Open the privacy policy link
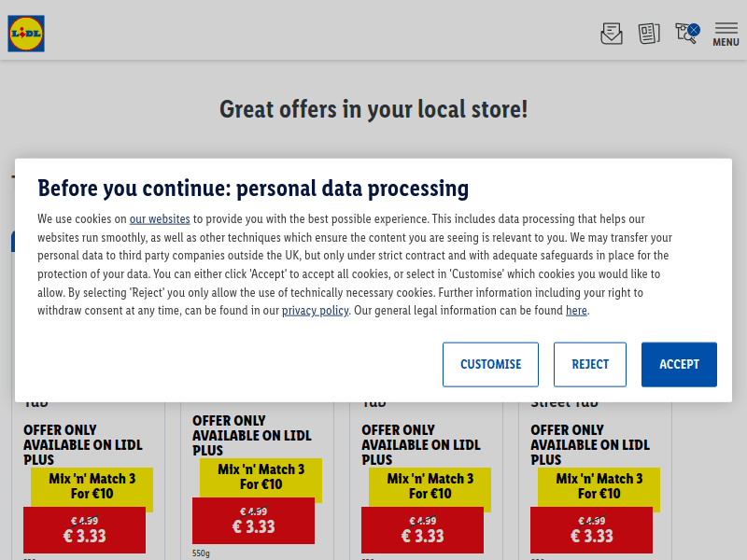Viewport: 747px width, 560px height. point(315,311)
